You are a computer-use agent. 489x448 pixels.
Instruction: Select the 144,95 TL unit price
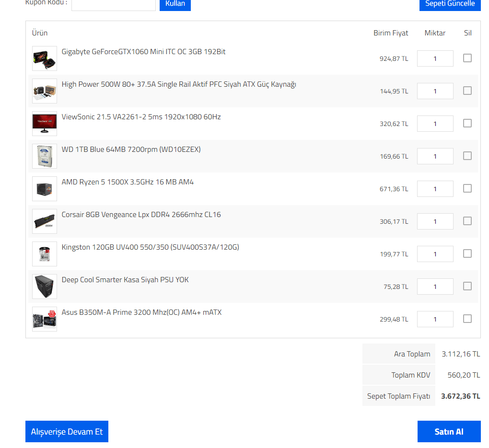click(394, 92)
